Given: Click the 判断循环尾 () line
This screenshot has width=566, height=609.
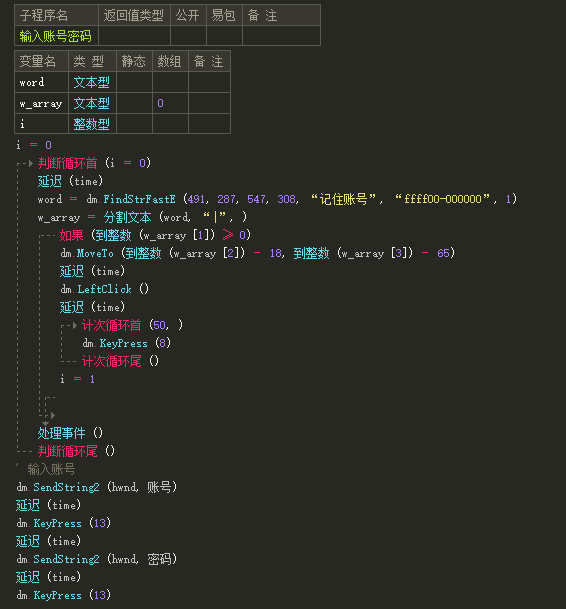Looking at the screenshot, I should click(77, 451).
